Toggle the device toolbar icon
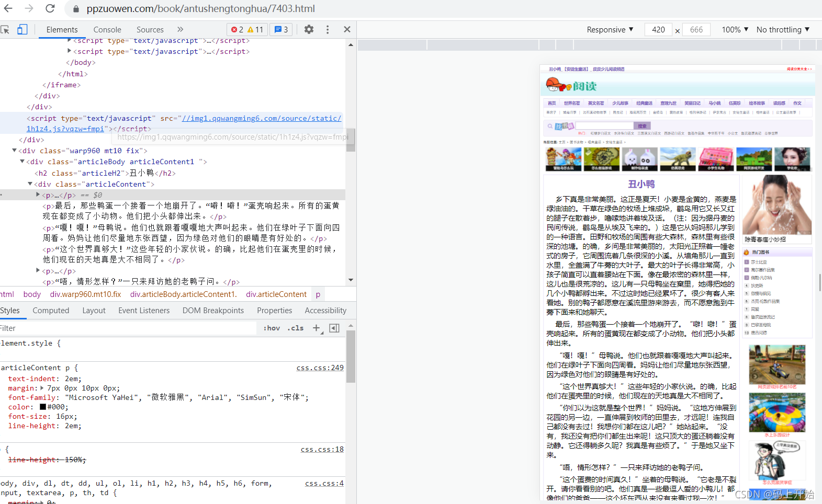 (x=22, y=29)
